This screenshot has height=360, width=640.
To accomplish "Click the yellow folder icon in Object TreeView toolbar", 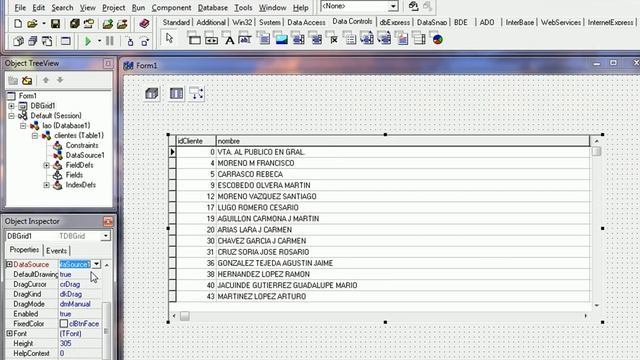I will 27,80.
